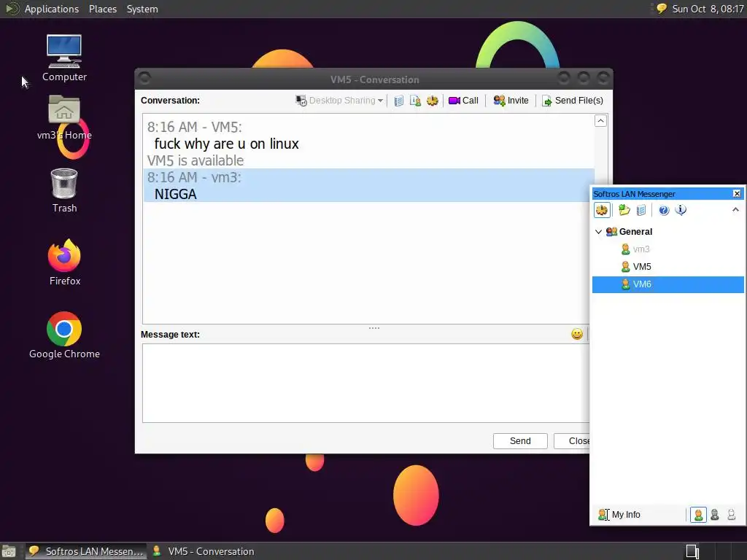
Task: Start a video Call with VM5
Action: 463,101
